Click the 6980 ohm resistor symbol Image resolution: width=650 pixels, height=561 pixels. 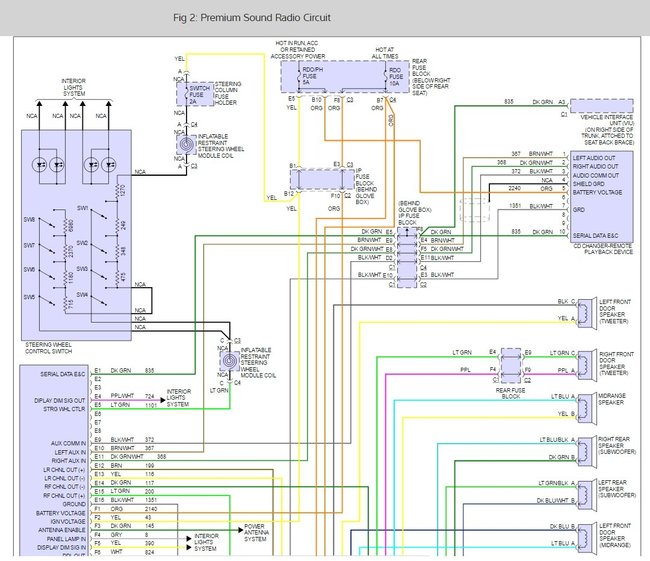[x=65, y=226]
